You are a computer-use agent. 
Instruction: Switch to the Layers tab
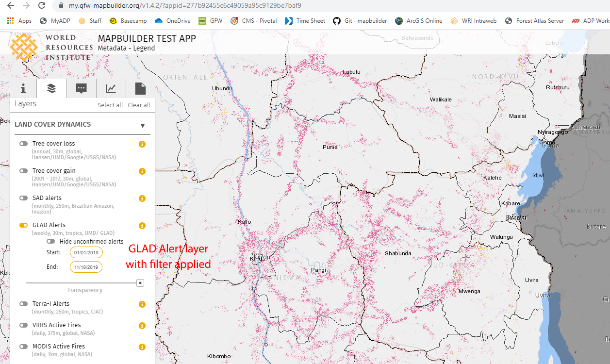(x=51, y=88)
